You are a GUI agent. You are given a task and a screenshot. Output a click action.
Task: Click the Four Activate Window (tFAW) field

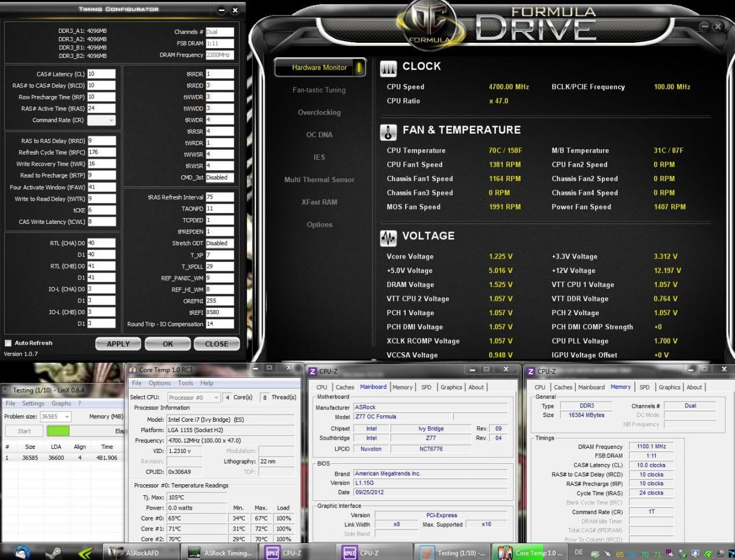101,187
